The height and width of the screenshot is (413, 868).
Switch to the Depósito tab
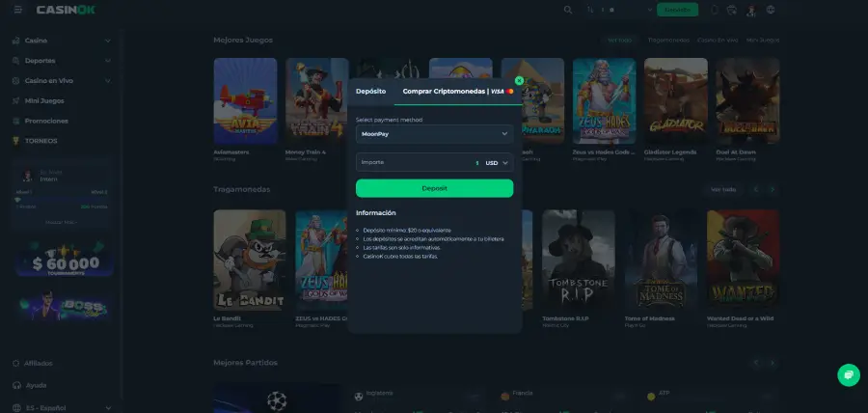pos(371,92)
